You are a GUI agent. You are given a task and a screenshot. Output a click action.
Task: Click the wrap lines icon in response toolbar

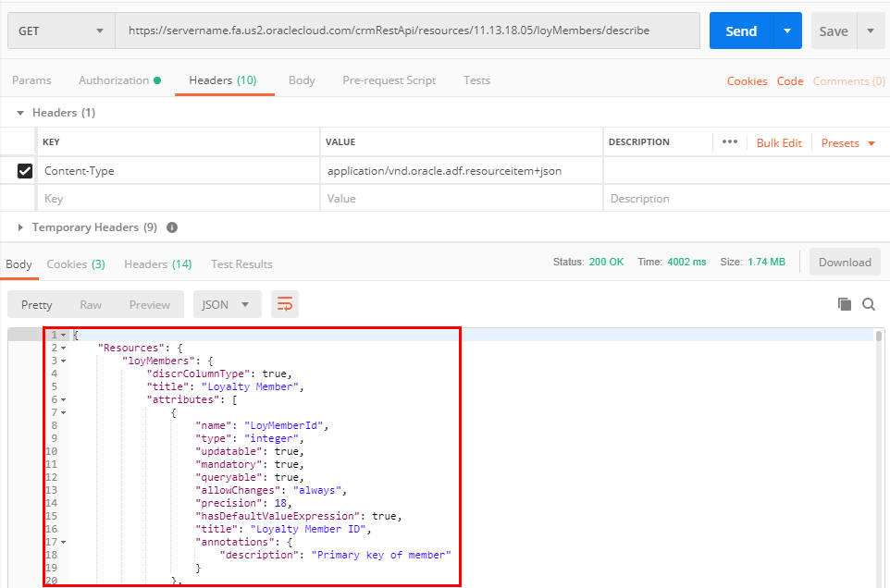coord(285,303)
